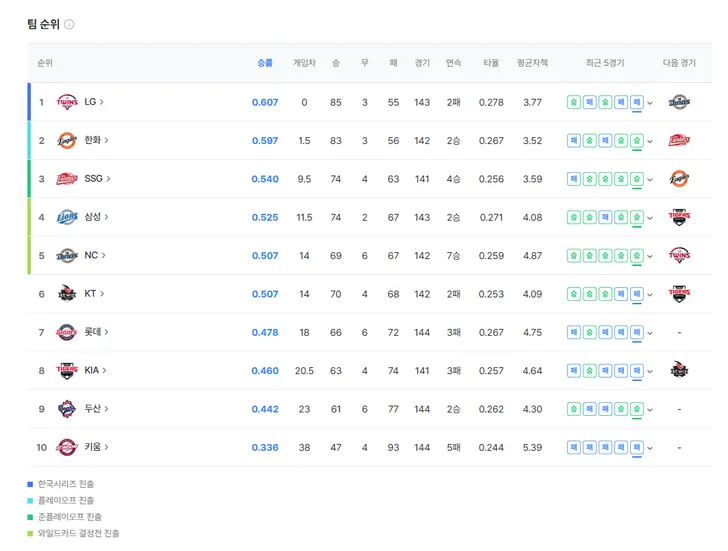Click 한화's ERA value 3.52
Screen dimensions: 728x551
533,141
